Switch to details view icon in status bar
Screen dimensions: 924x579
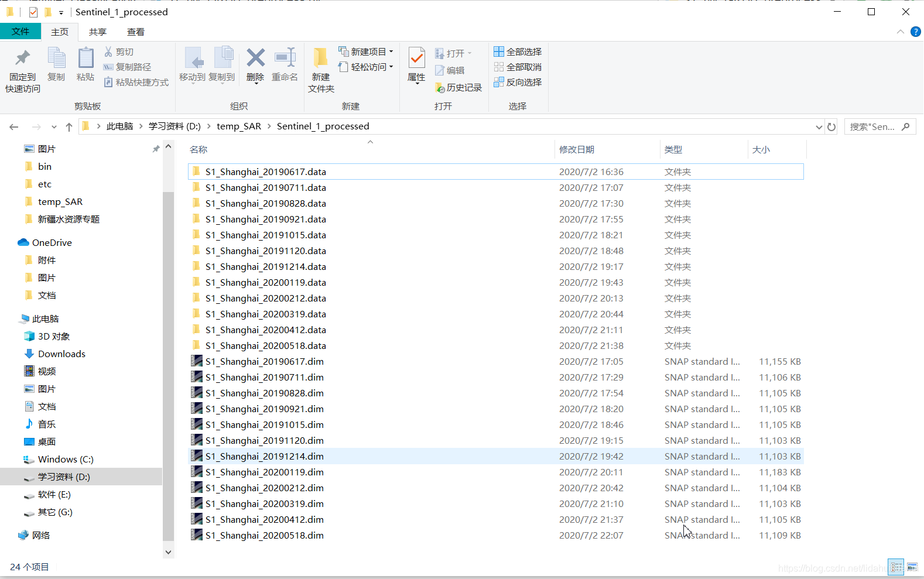896,567
